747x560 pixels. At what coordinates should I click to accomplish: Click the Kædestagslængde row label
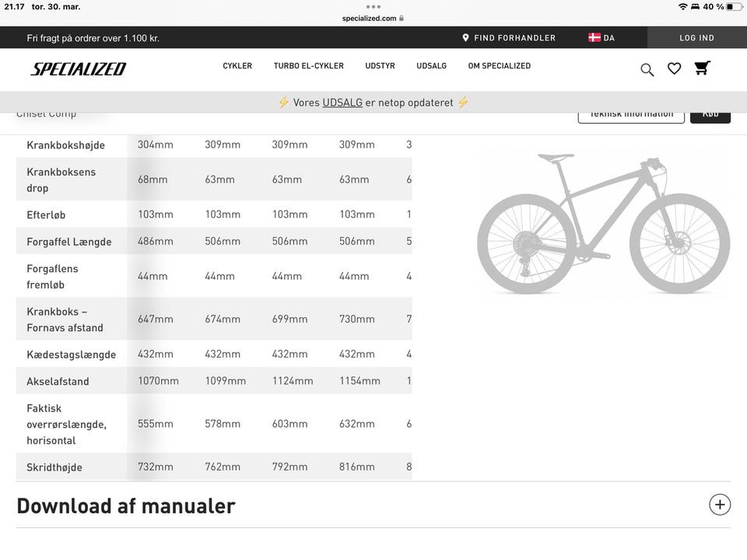tap(72, 355)
